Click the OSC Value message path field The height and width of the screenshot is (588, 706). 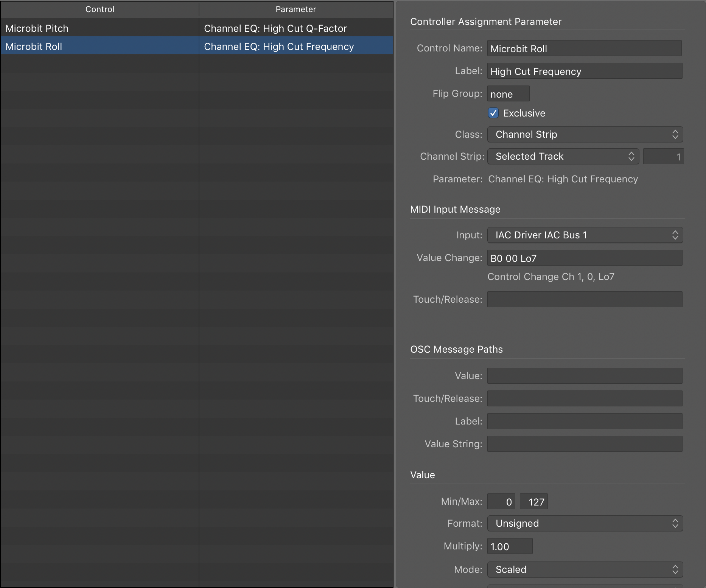coord(585,376)
